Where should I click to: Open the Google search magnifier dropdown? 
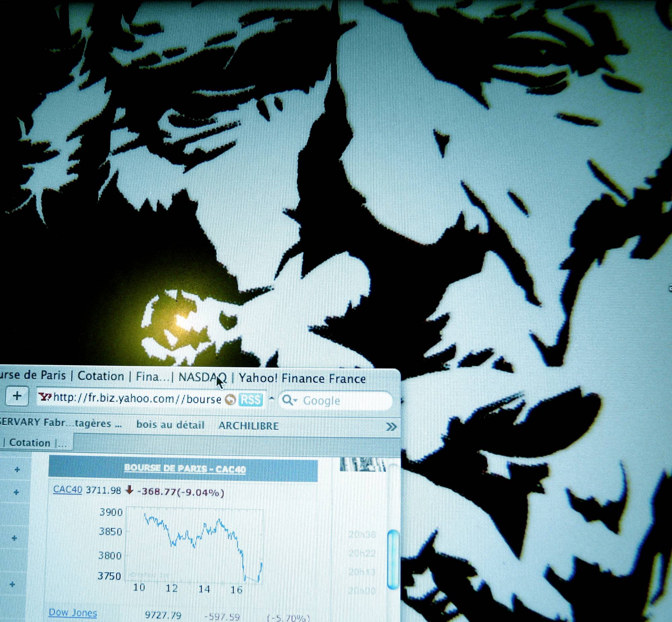tap(290, 400)
